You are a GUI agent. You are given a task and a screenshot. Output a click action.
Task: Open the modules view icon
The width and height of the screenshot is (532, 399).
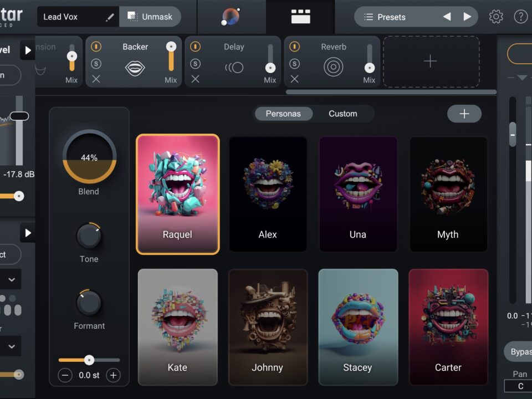click(300, 17)
